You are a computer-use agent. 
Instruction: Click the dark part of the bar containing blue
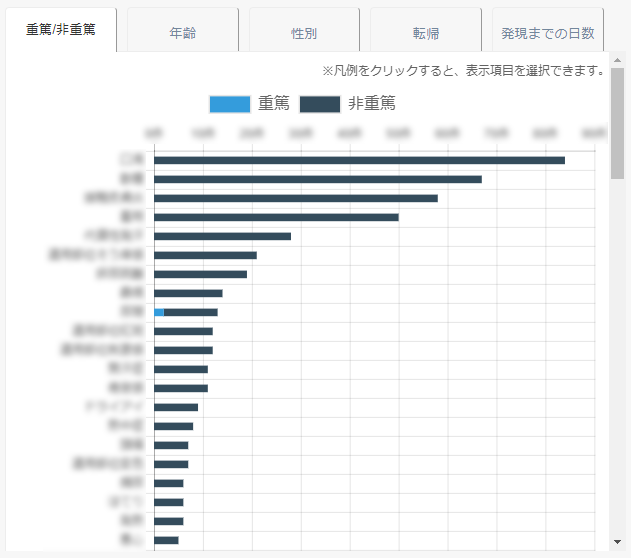click(190, 312)
